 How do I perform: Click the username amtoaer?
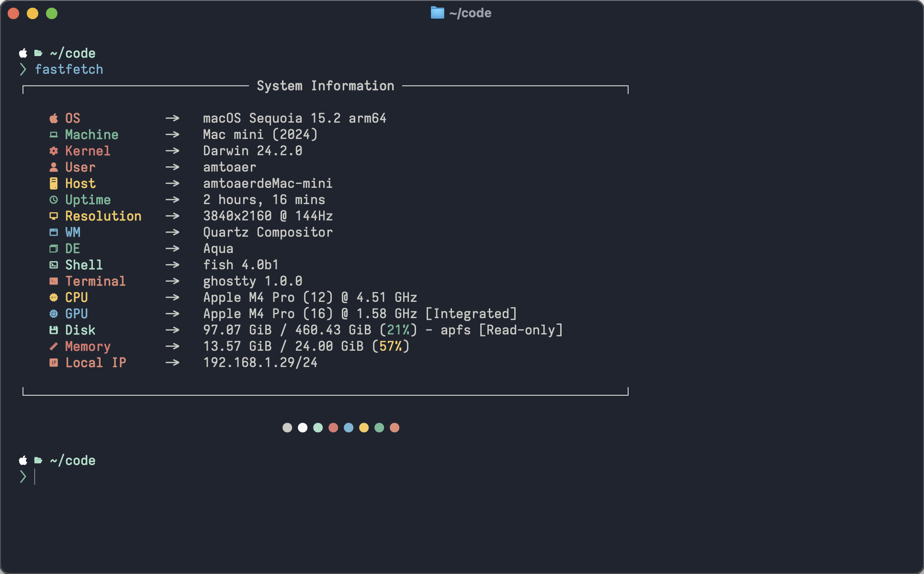[230, 167]
